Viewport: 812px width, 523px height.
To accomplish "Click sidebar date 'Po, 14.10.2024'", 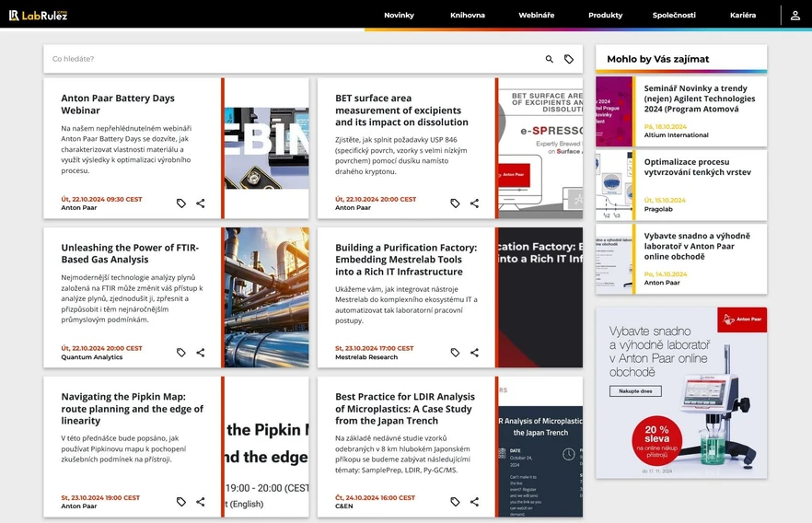I will coord(666,273).
